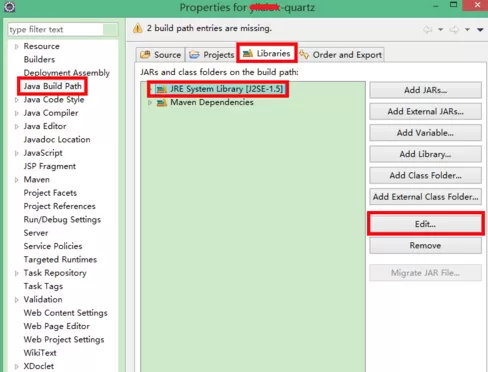Viewport: 488px width, 372px height.
Task: Expand the Validation item
Action: tap(16, 300)
